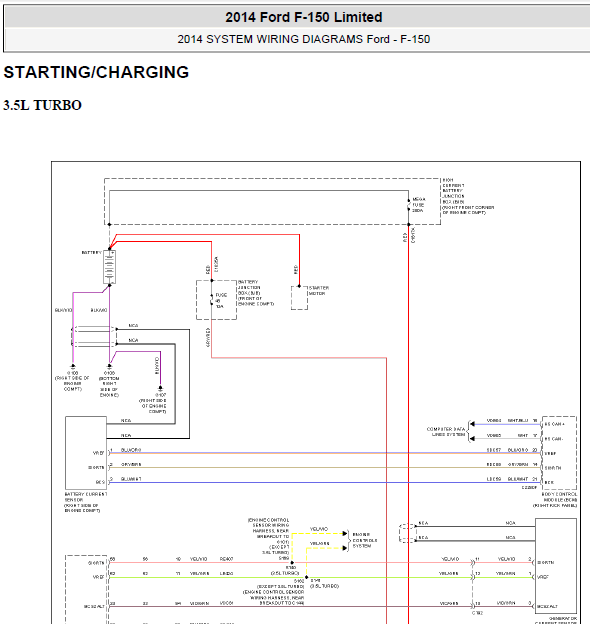Screen dimensions: 590x624
Task: Click the HS CAN+ arrow to Computer Data Lines
Action: 472,424
